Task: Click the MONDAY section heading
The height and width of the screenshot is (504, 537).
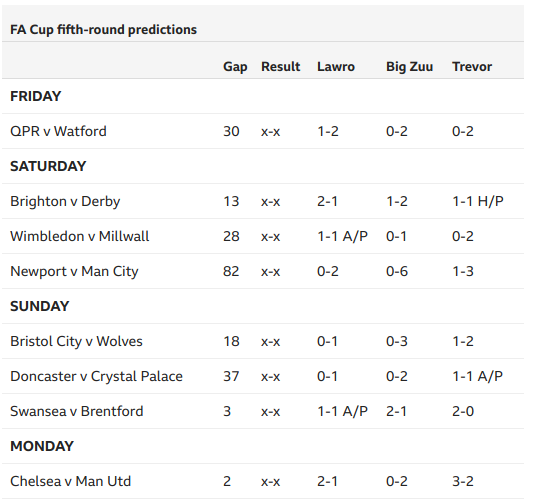Action: click(42, 446)
